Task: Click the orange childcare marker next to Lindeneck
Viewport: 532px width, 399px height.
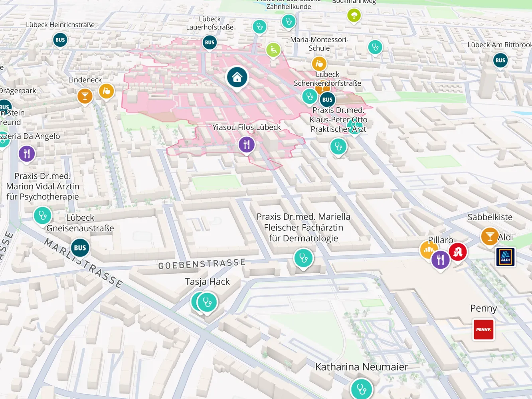Action: 106,91
